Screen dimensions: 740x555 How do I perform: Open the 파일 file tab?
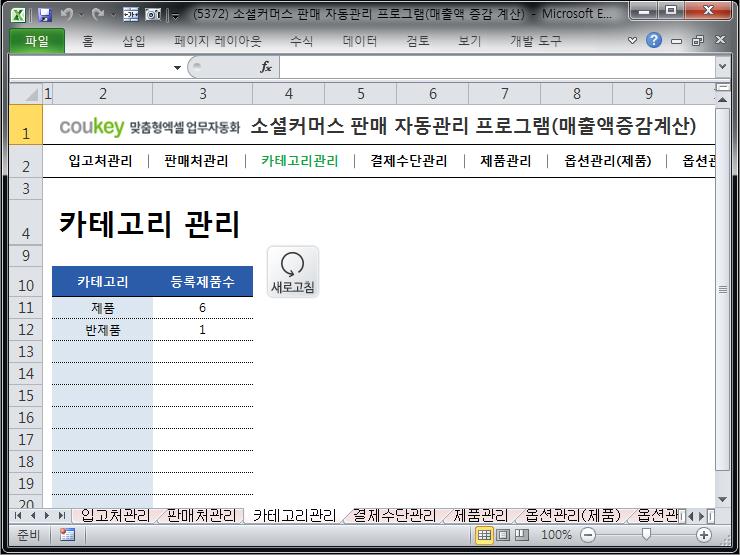37,41
